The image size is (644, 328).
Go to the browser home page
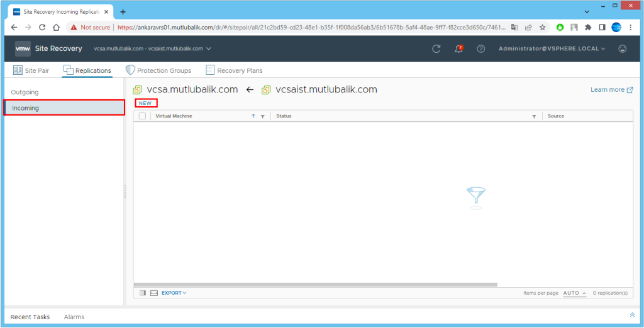(x=56, y=28)
